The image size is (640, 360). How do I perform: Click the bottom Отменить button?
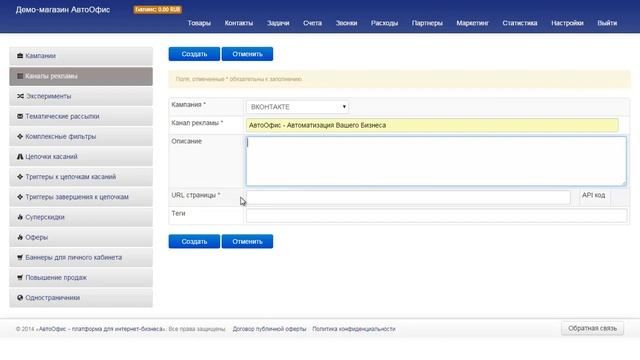point(247,242)
